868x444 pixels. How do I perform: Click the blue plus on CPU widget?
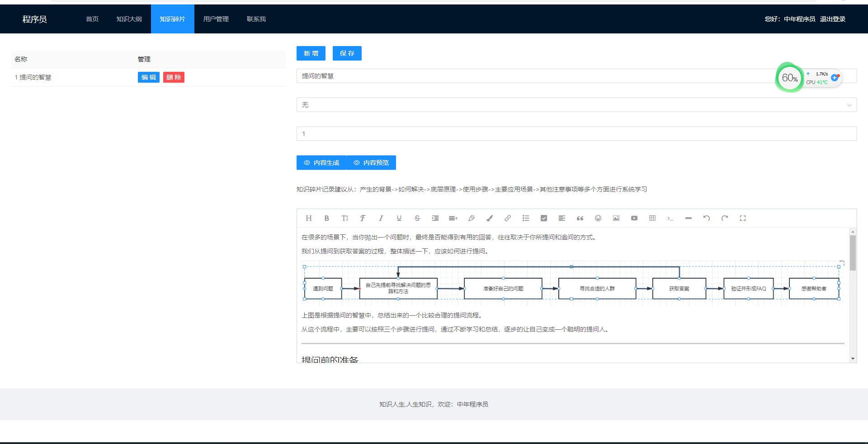click(835, 78)
